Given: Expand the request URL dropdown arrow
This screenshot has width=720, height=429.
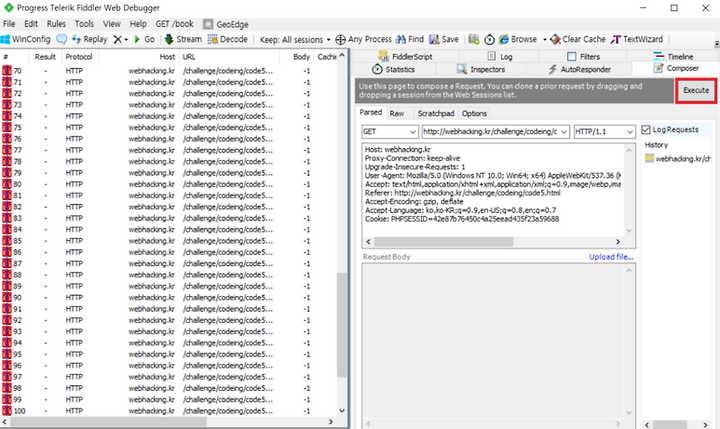Looking at the screenshot, I should tap(564, 132).
